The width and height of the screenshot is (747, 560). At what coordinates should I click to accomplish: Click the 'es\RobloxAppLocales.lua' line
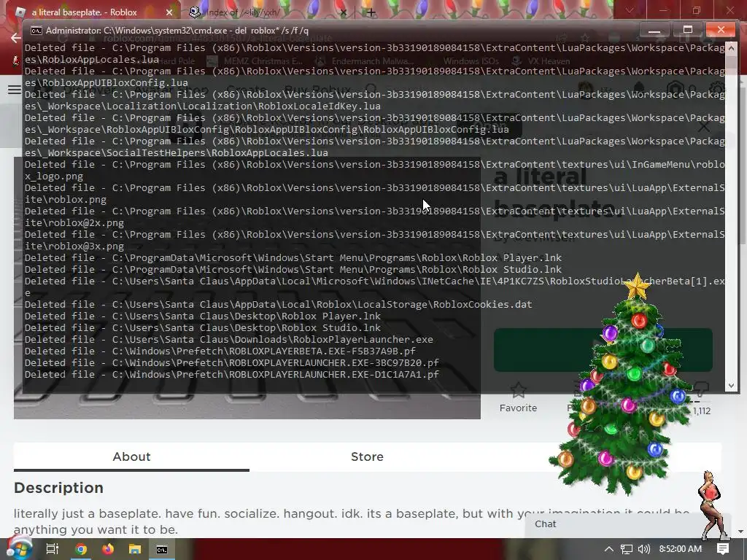91,60
